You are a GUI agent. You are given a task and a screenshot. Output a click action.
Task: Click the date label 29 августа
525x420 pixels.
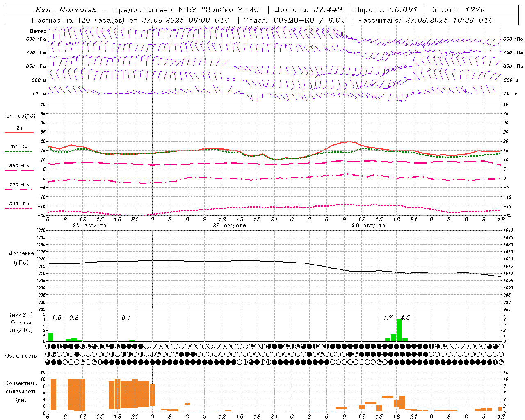(369, 226)
